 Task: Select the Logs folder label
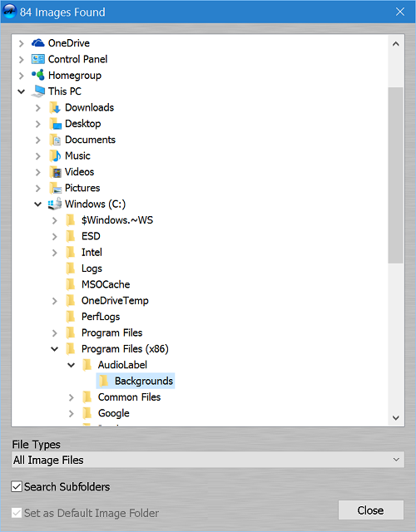(x=92, y=268)
